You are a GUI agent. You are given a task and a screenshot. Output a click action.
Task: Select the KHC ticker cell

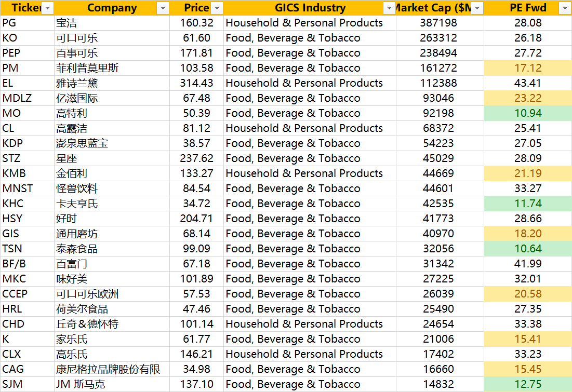point(28,204)
